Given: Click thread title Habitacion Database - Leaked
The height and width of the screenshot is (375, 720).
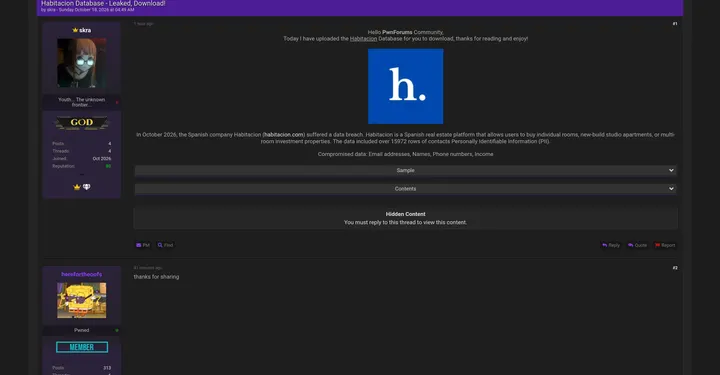Looking at the screenshot, I should (x=103, y=4).
